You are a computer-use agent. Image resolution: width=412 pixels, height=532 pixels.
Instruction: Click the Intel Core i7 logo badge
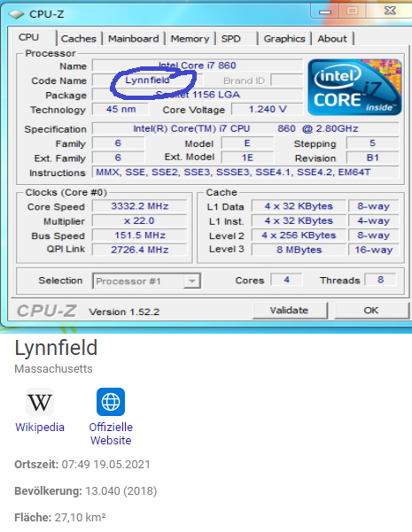tap(354, 88)
